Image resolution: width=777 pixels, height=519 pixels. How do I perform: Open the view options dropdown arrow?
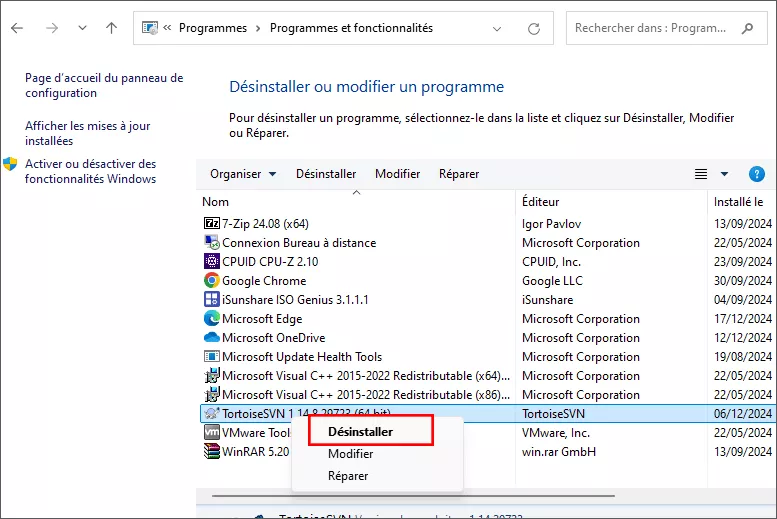(x=724, y=174)
